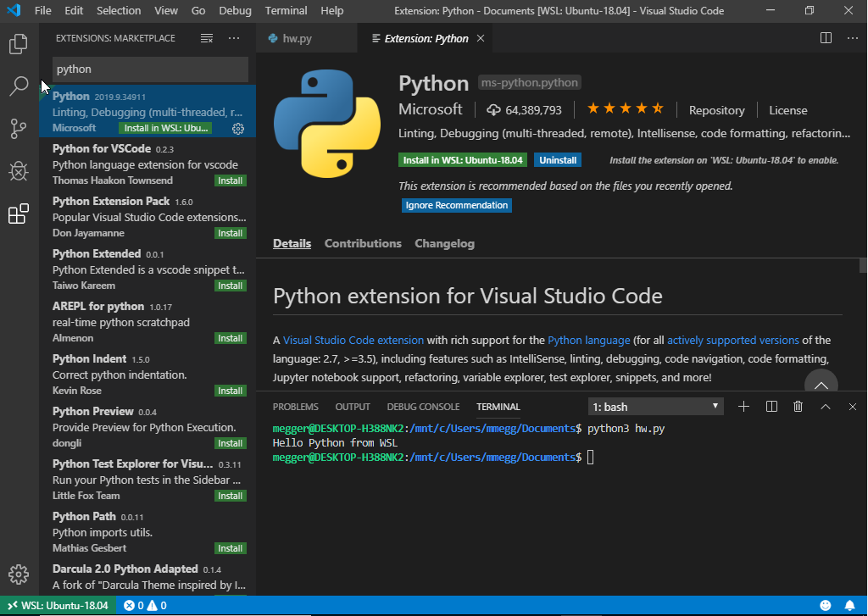
Task: Open the Repository link for Python extension
Action: point(716,109)
